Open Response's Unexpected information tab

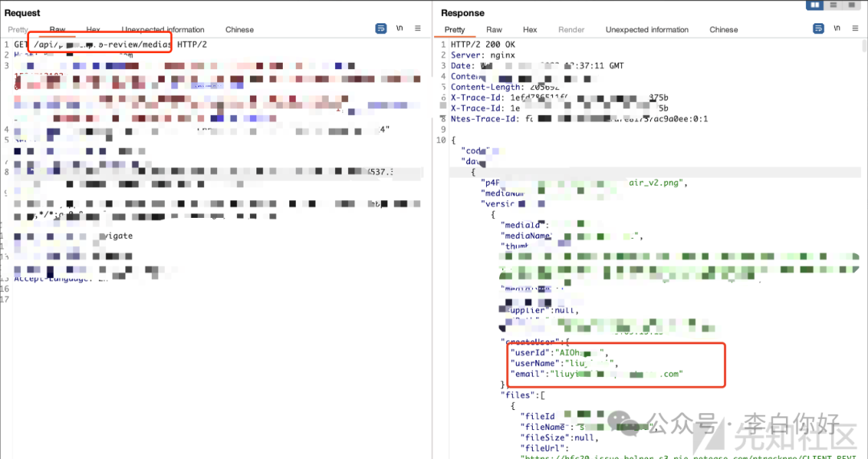coord(647,30)
